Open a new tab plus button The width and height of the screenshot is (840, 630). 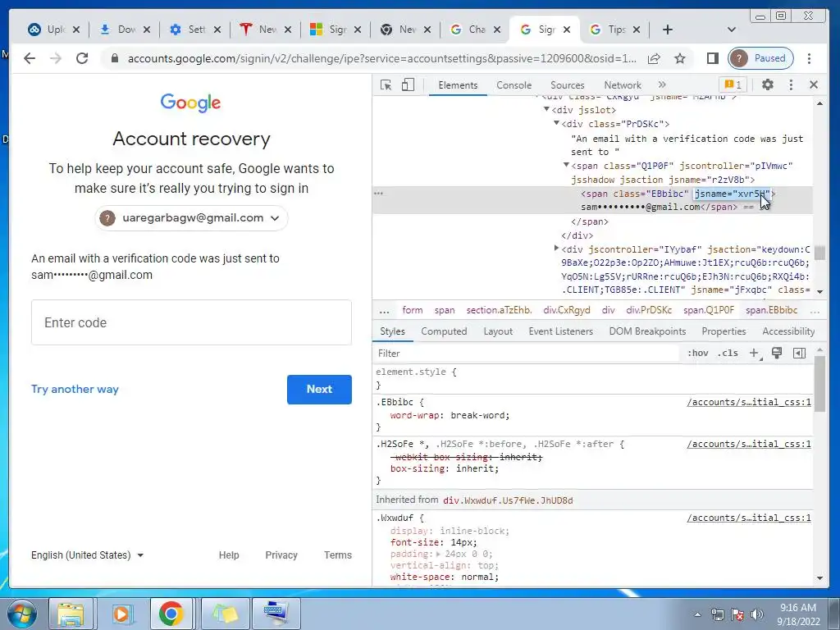tap(668, 30)
